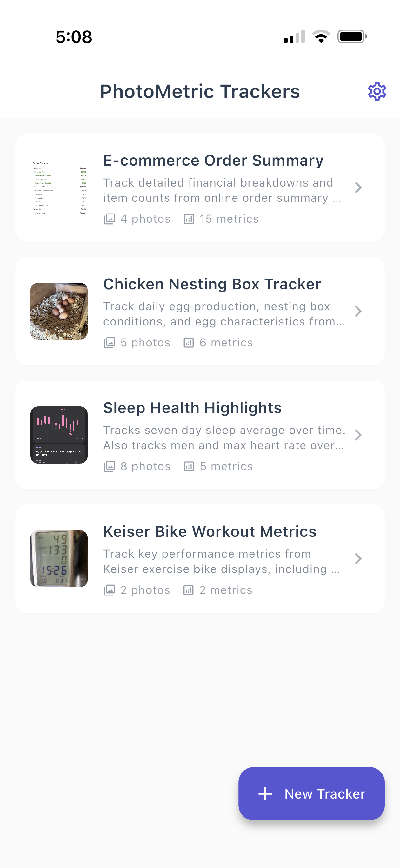Click the photos icon on Keiser Bike card
400x868 pixels.
110,590
